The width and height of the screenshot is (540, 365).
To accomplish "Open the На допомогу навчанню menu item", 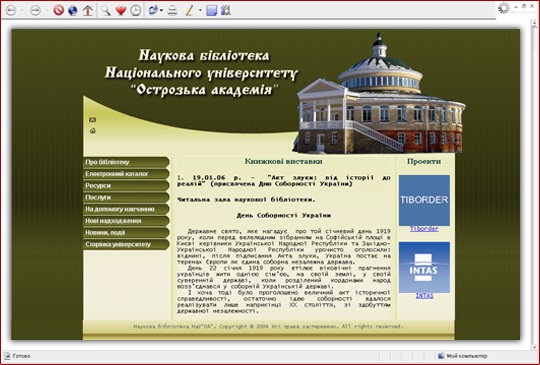I will point(126,209).
